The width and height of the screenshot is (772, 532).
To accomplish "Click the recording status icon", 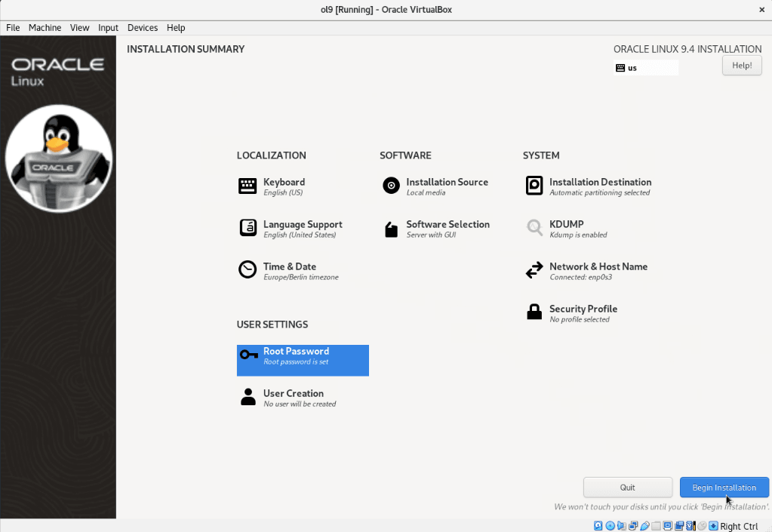I will click(679, 526).
